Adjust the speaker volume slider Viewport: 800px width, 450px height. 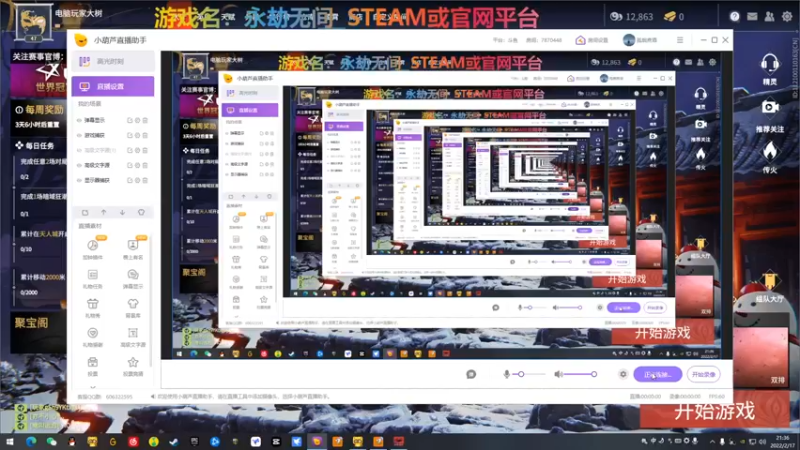tap(581, 374)
